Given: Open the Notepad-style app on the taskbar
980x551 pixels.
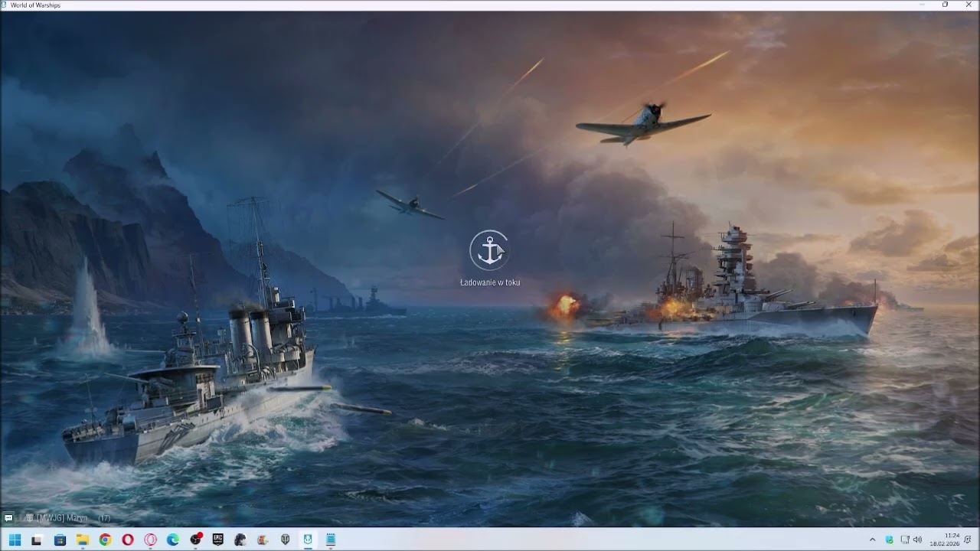Looking at the screenshot, I should tap(331, 540).
